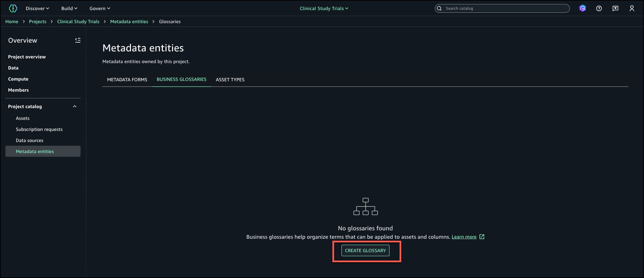Viewport: 644px width, 278px height.
Task: Click the search magnifier icon
Action: click(x=439, y=8)
